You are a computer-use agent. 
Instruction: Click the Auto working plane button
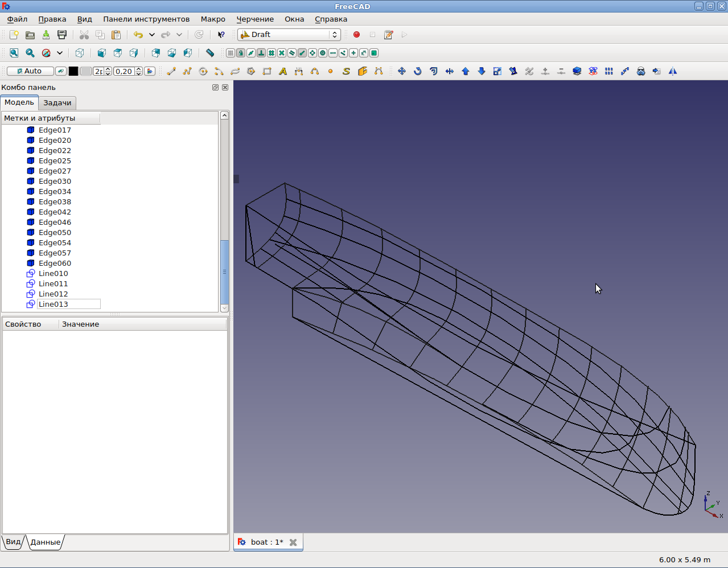pyautogui.click(x=30, y=71)
